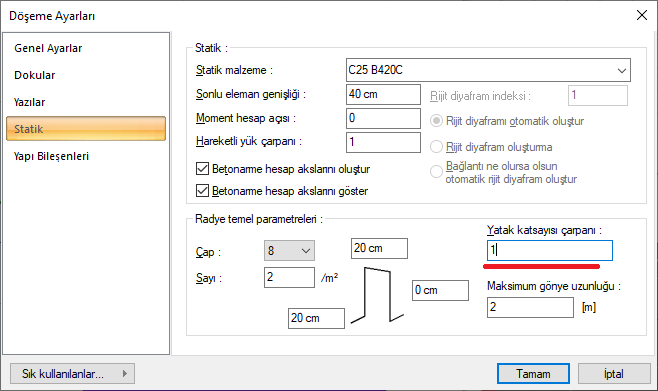Click the Yatak katsayısı çarpanı field
The width and height of the screenshot is (658, 391).
(x=550, y=250)
